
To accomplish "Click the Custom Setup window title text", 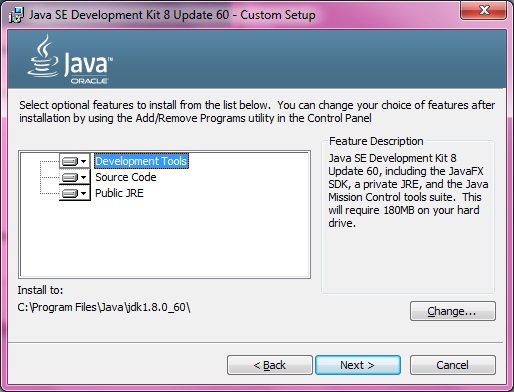I will (172, 15).
